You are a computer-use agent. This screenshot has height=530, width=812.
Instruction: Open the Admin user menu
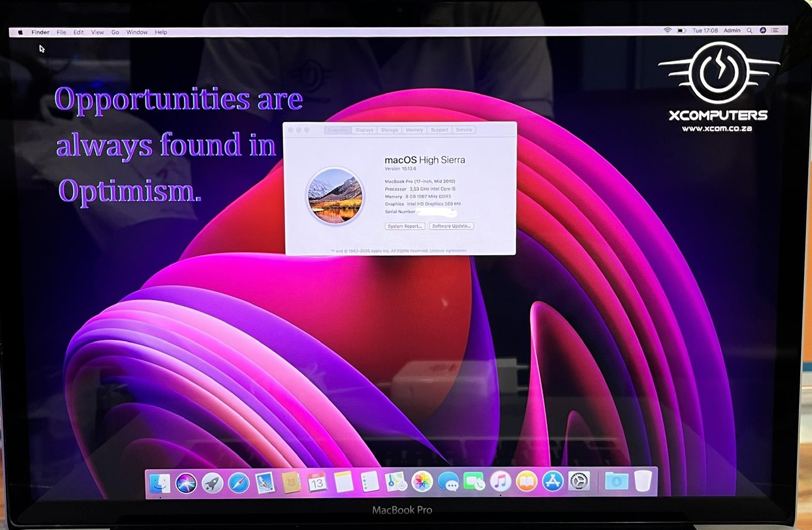[x=732, y=31]
